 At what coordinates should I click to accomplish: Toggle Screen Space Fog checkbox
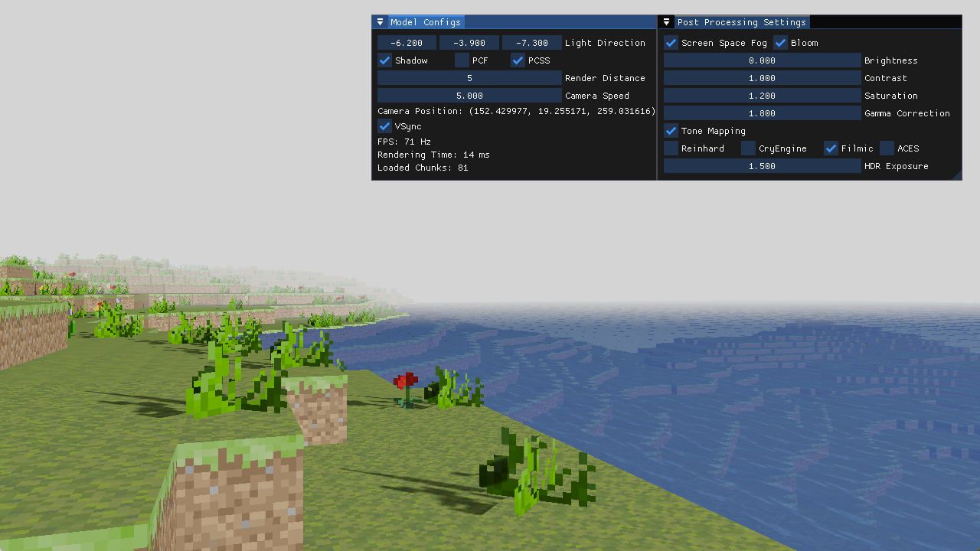671,43
